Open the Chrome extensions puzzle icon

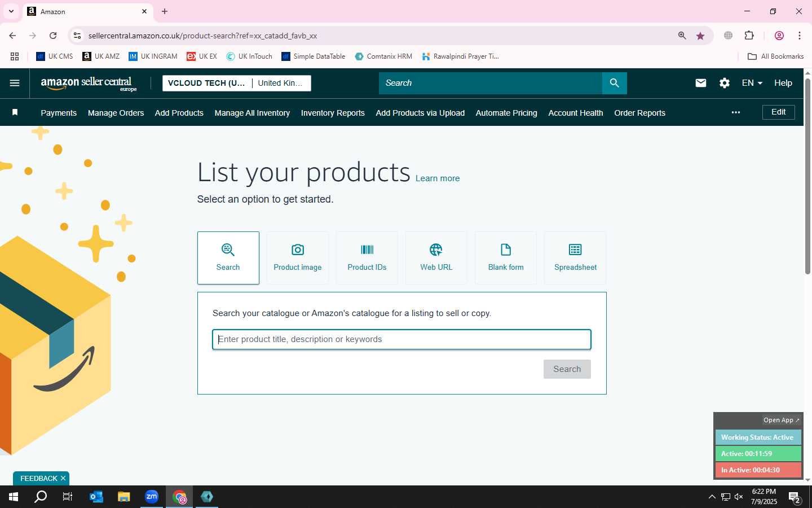[749, 36]
